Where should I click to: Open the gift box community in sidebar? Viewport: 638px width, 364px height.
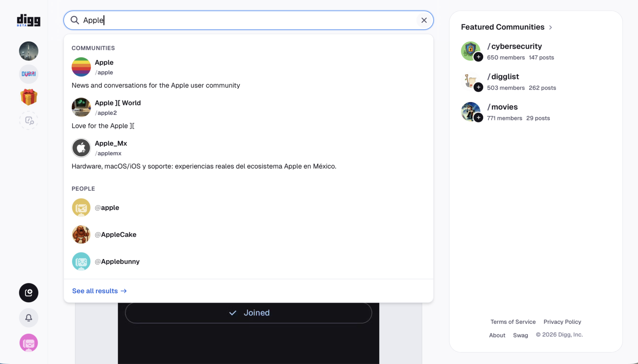29,97
